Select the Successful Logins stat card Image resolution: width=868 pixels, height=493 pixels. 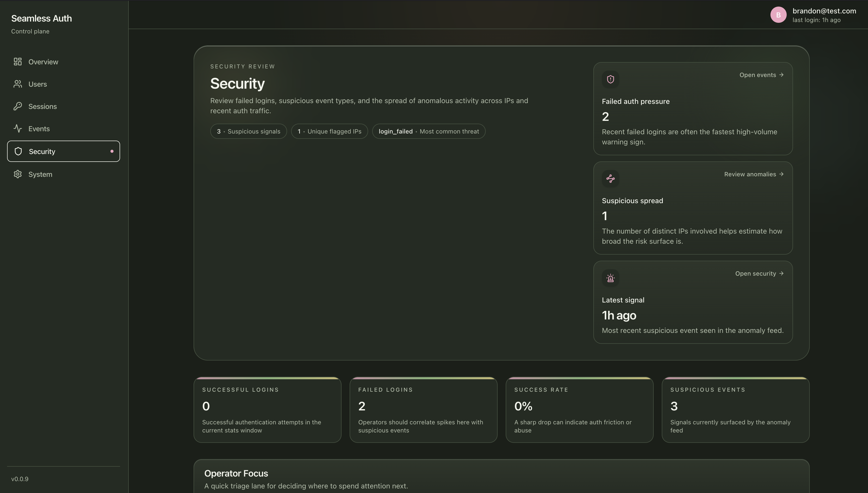click(268, 410)
